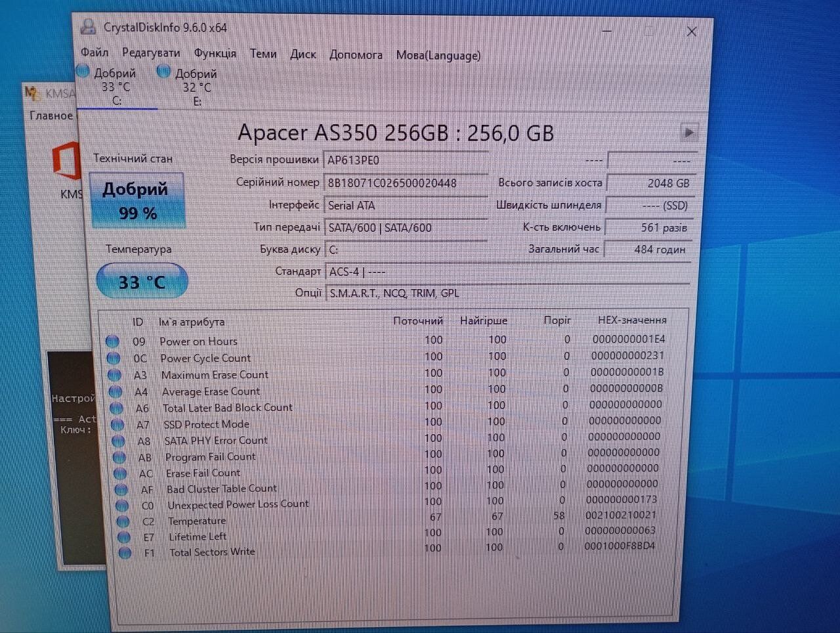The width and height of the screenshot is (840, 633).
Task: Click the next disk arrow button
Action: 688,132
